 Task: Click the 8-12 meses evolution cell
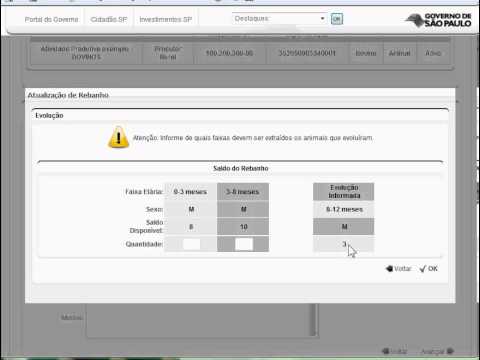pyautogui.click(x=344, y=210)
